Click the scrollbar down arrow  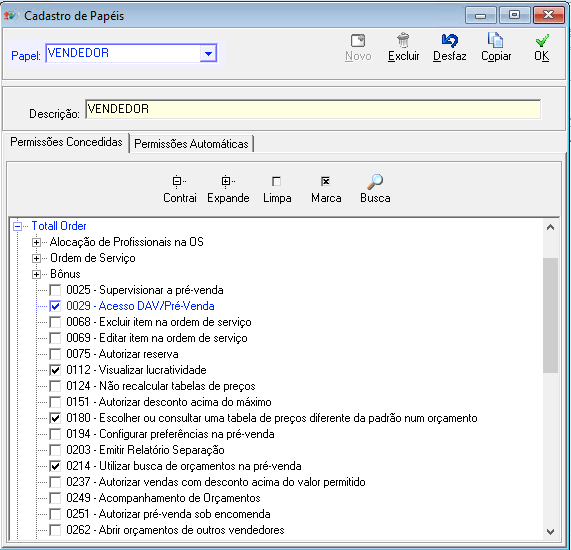[x=550, y=532]
